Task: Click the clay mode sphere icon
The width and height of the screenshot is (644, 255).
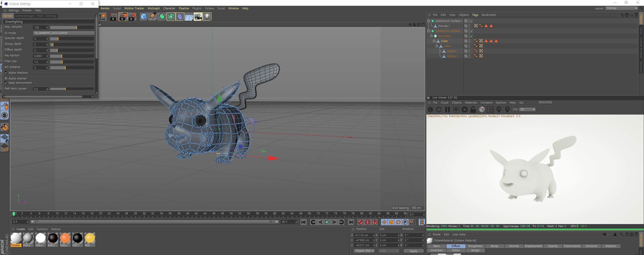Action: pyautogui.click(x=481, y=110)
